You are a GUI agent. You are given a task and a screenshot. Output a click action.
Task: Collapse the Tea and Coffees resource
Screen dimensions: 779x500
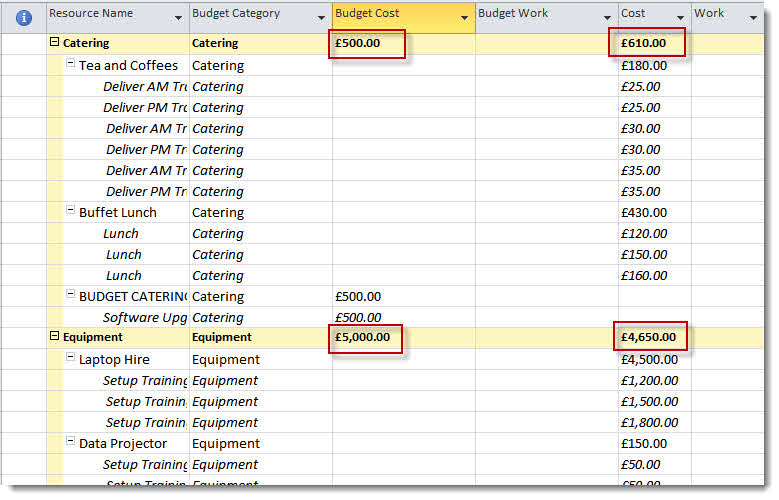[x=71, y=65]
